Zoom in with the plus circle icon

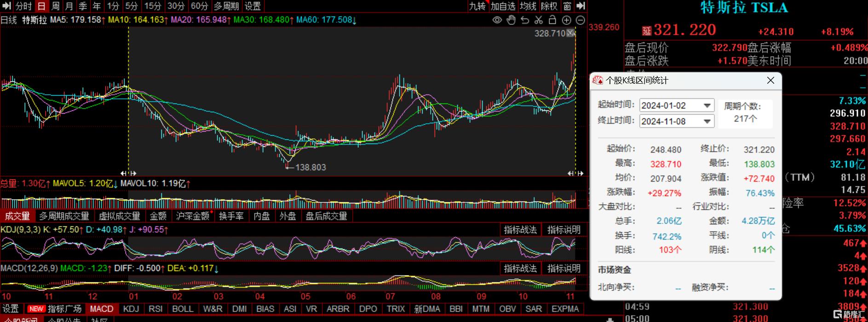point(567,20)
